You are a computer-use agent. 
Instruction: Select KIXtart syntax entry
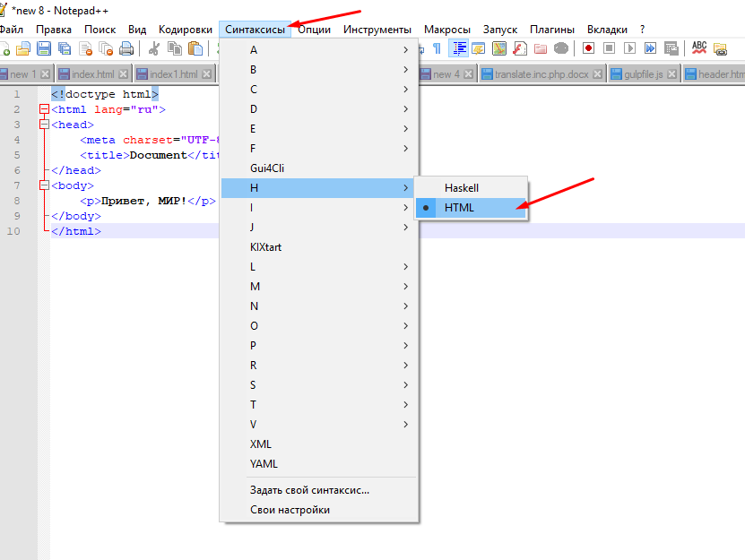319,247
